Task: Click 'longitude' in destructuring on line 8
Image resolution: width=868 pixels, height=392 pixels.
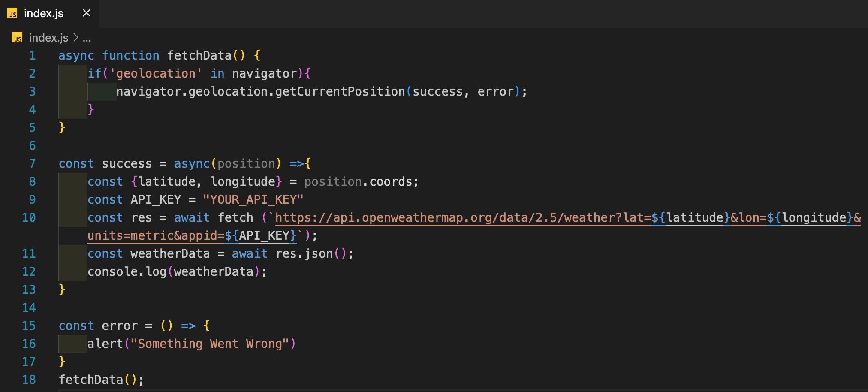Action: [x=243, y=182]
